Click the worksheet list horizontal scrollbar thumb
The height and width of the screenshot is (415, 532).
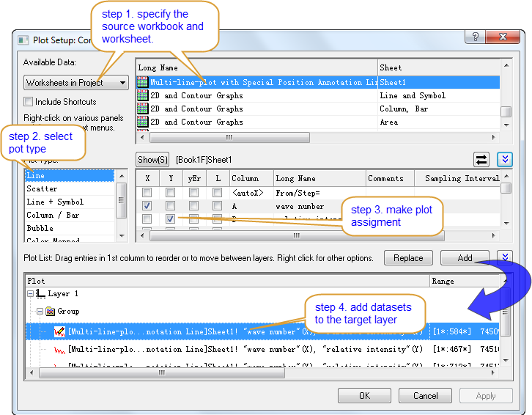point(229,137)
